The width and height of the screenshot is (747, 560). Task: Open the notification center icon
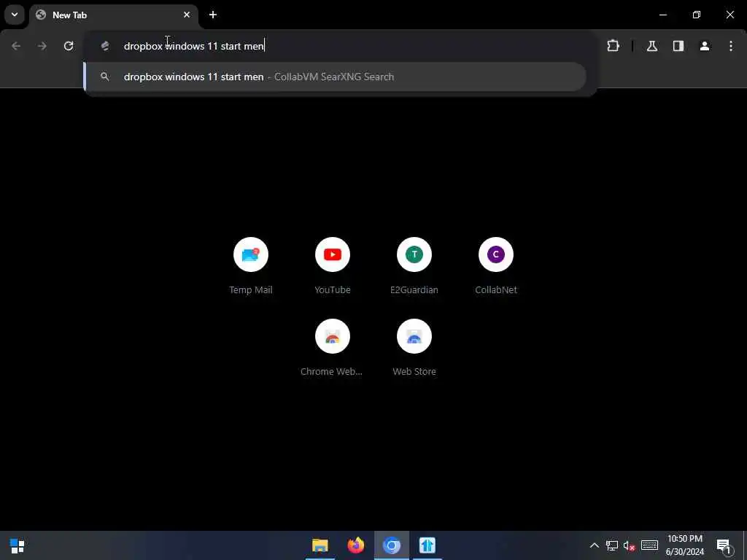coord(724,546)
